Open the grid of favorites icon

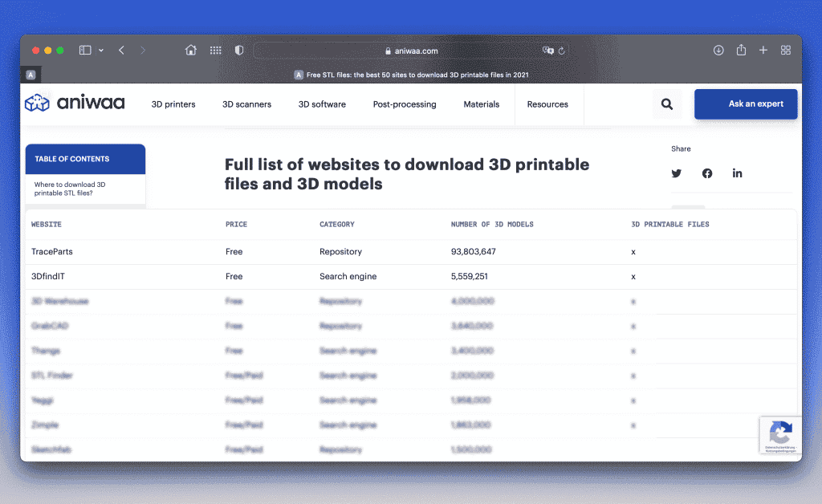[215, 51]
